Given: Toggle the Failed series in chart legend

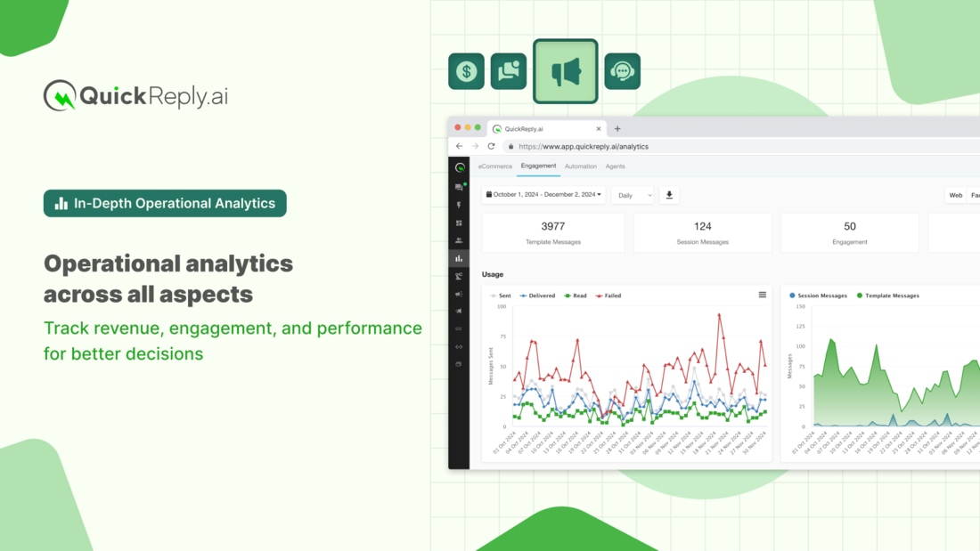Looking at the screenshot, I should 609,296.
